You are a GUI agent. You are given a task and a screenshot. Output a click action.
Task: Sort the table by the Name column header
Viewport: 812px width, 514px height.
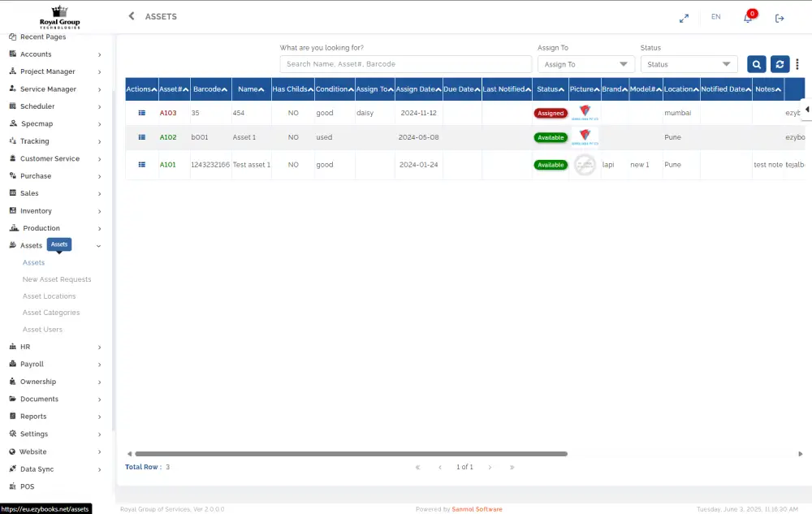click(x=250, y=89)
